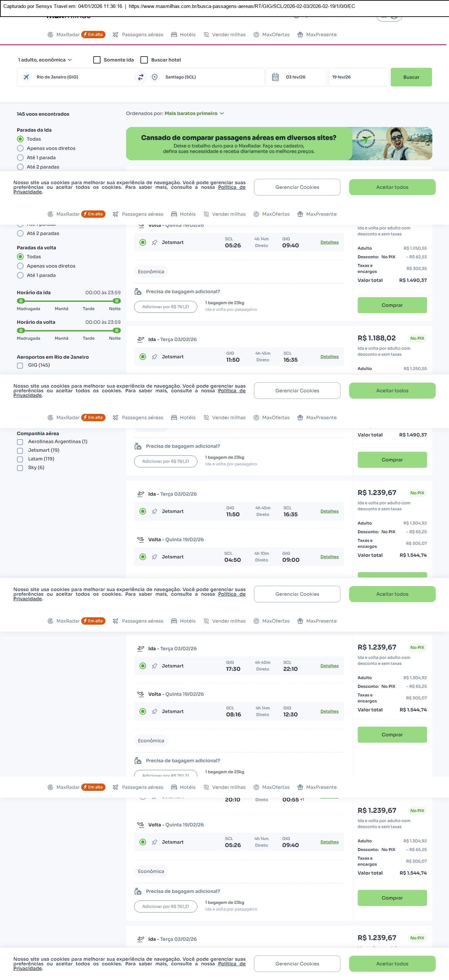This screenshot has width=449, height=980.
Task: Swap origin and destination airports
Action: point(140,77)
